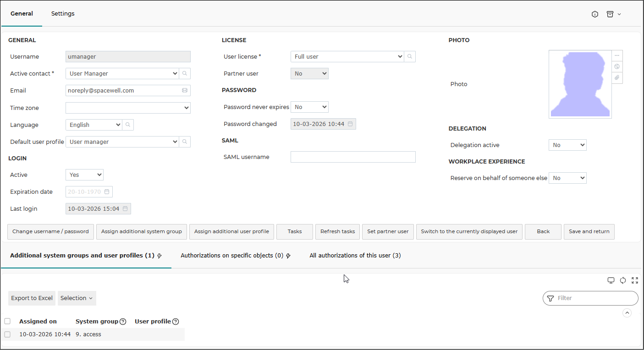
Task: Click the paperclip attach icon beside photo
Action: coord(617,78)
